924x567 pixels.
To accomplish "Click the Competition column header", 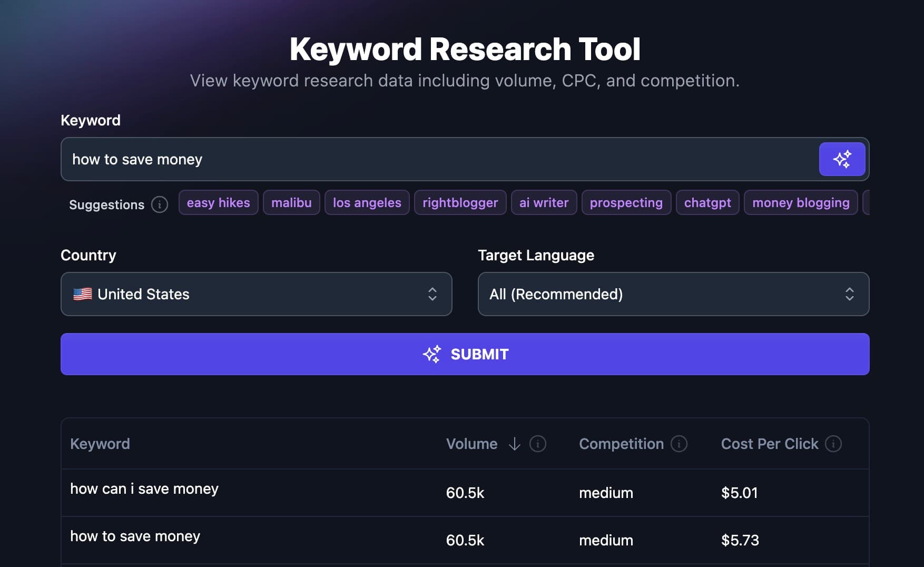I will click(x=621, y=444).
